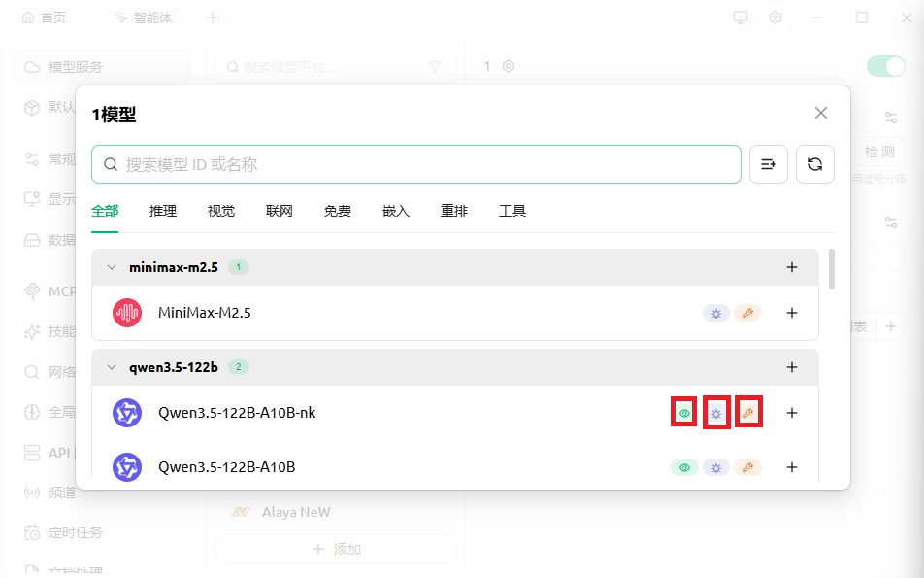Click Qwen3.5-122B-A10B-nk wrench tool icon
The width and height of the screenshot is (924, 578).
click(x=747, y=413)
